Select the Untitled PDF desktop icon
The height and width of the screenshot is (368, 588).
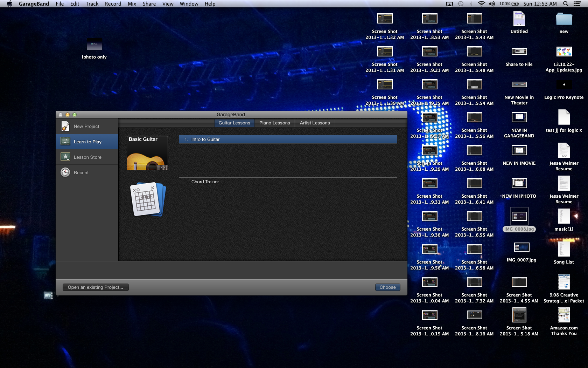(519, 19)
